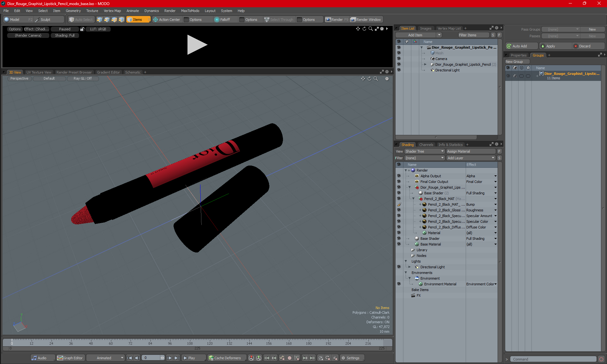Click the preview zoom magnifier icon
Screen dimensions: 607x364
click(x=371, y=29)
